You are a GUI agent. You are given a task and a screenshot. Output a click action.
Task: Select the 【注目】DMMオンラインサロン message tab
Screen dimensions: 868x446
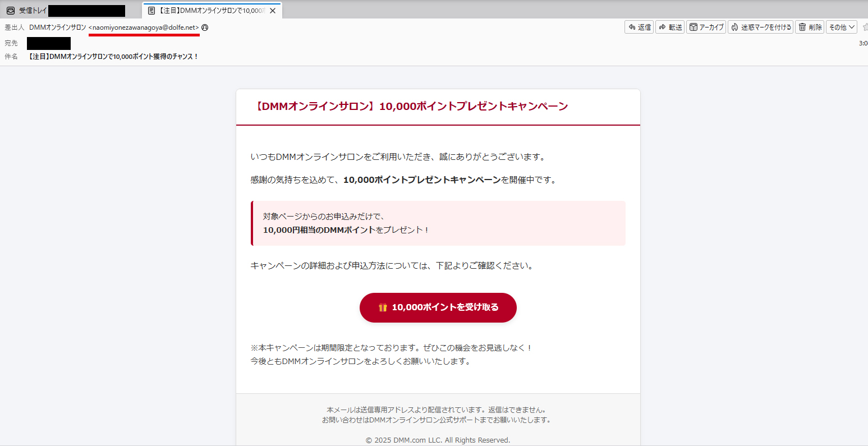coord(205,11)
